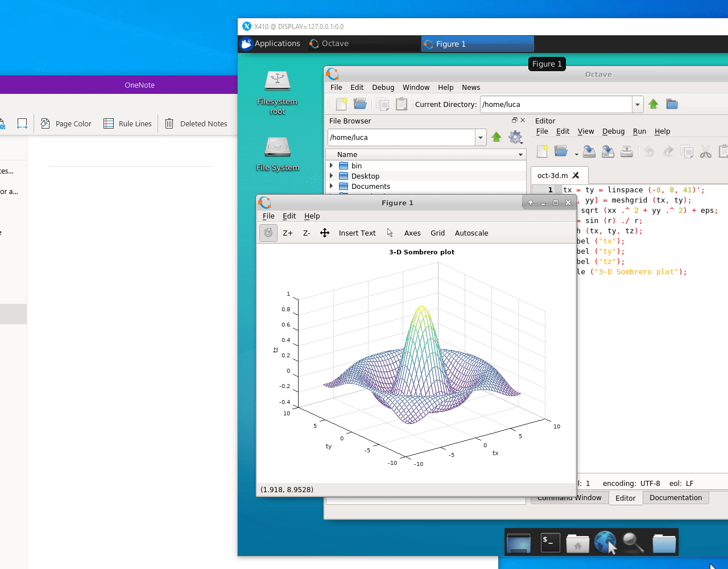The width and height of the screenshot is (728, 569).
Task: Toggle Axes visibility in Figure 1
Action: tap(412, 233)
